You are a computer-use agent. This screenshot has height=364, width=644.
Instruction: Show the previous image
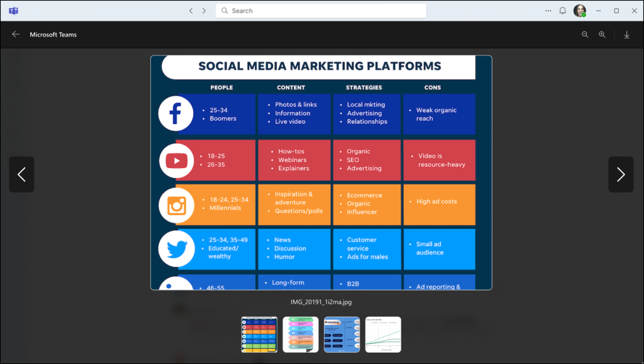tap(21, 174)
